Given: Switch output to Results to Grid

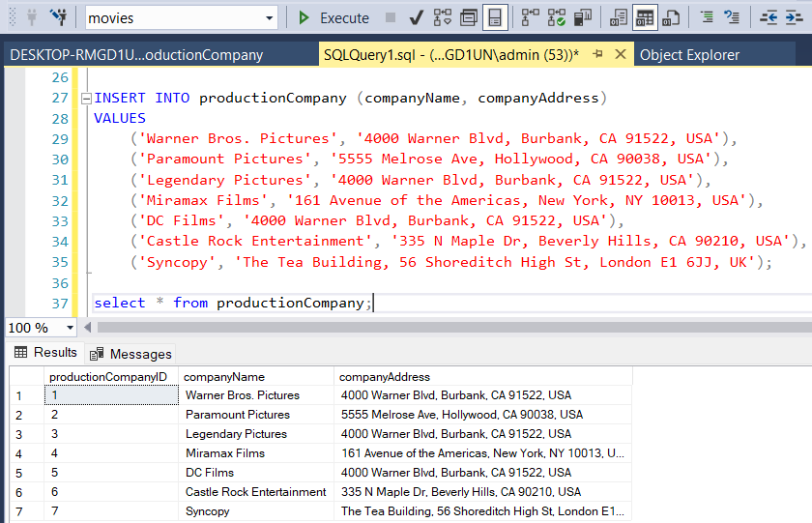Looking at the screenshot, I should pos(645,17).
